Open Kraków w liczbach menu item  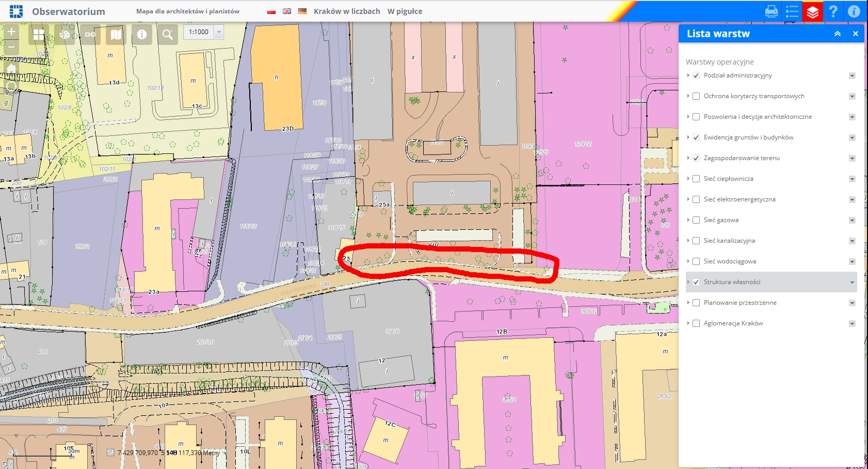click(x=347, y=11)
